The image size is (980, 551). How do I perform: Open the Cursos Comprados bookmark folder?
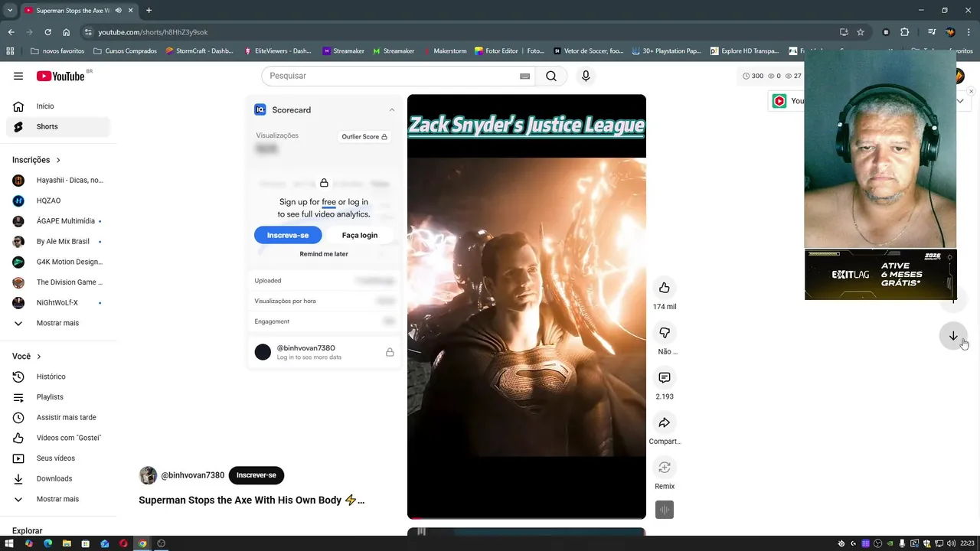click(125, 51)
